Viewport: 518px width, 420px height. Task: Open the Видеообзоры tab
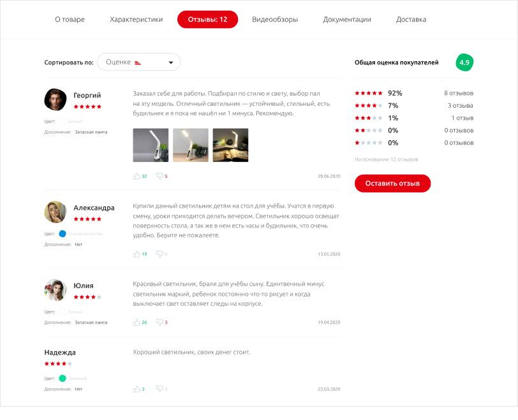tap(274, 20)
